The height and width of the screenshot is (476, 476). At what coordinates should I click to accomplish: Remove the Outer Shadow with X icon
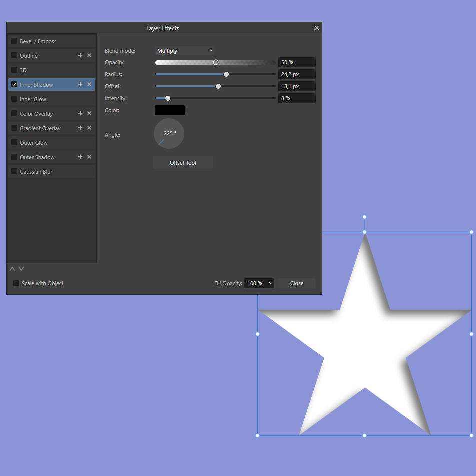pos(89,157)
